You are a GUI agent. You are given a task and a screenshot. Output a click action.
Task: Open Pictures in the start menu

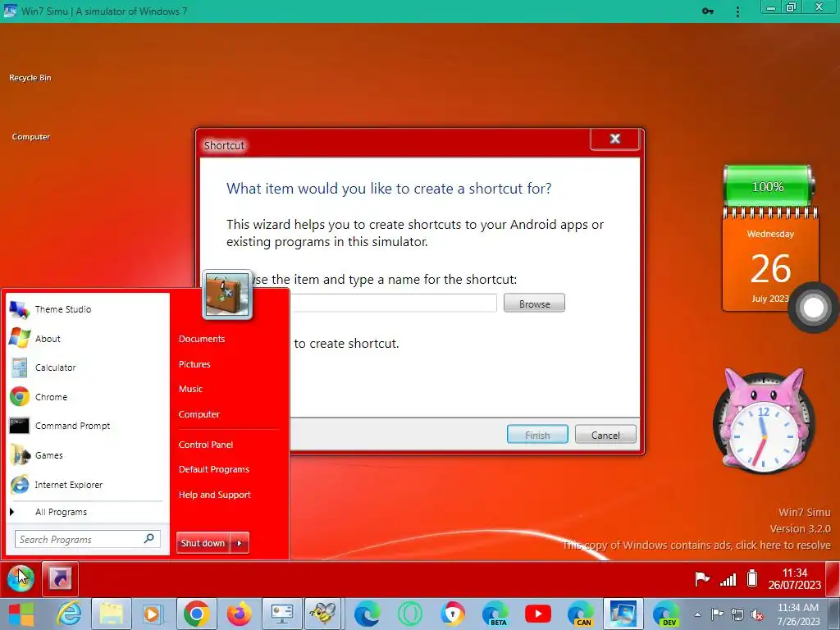194,364
